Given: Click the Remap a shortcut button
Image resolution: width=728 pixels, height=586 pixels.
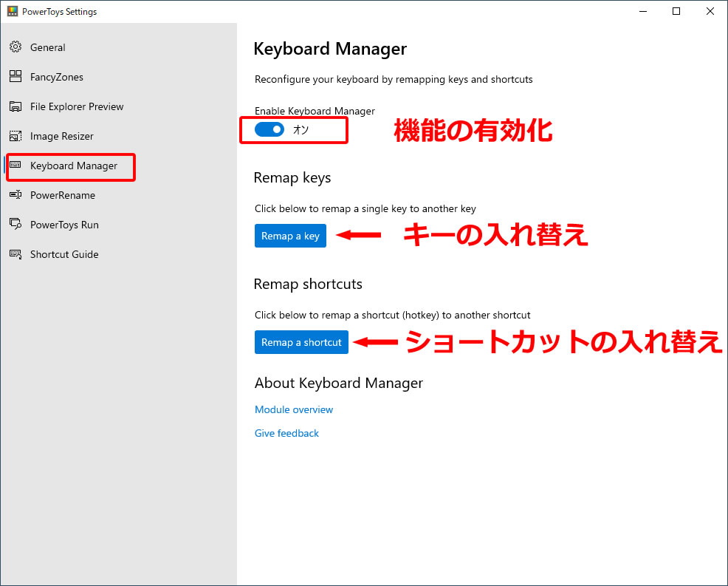Looking at the screenshot, I should point(301,342).
